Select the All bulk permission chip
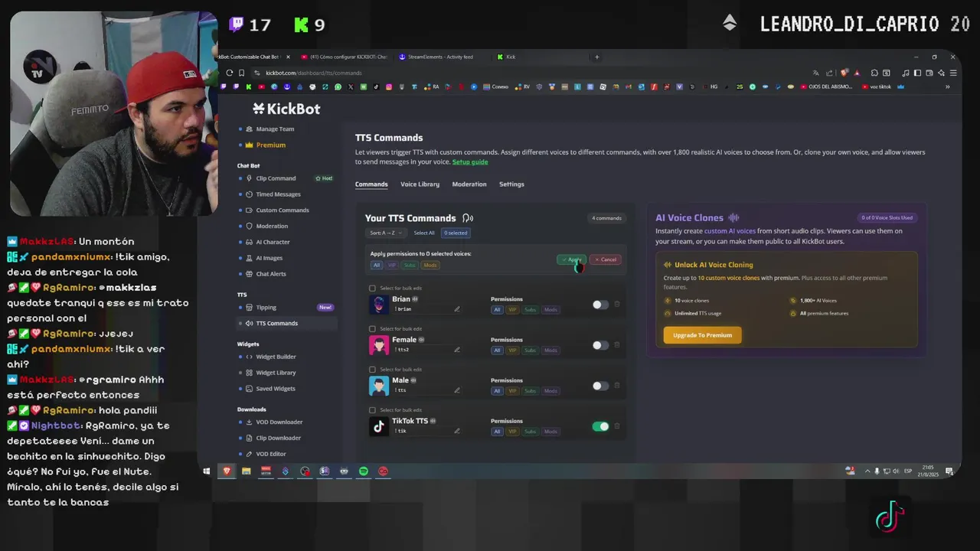This screenshot has width=980, height=551. 376,266
